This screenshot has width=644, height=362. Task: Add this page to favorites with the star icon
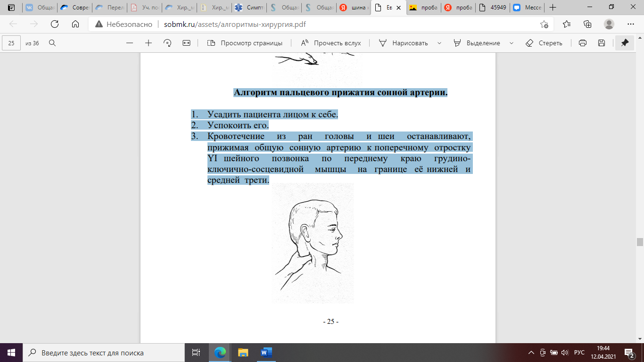[x=544, y=25]
